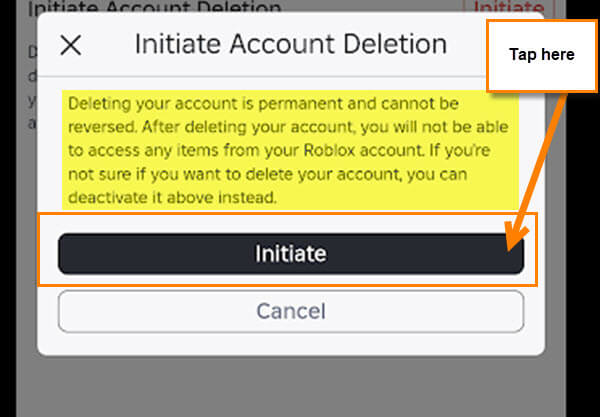600x417 pixels.
Task: Click the dimmed overlay below the dialog
Action: (290, 385)
